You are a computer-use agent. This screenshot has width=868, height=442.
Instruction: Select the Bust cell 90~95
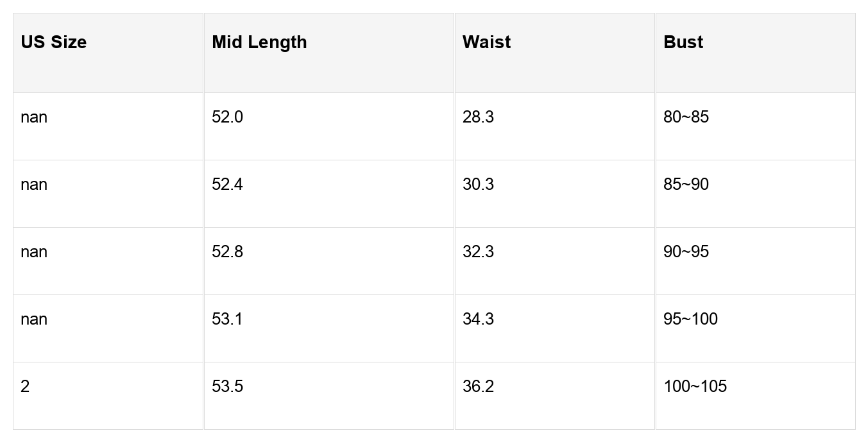coord(686,252)
